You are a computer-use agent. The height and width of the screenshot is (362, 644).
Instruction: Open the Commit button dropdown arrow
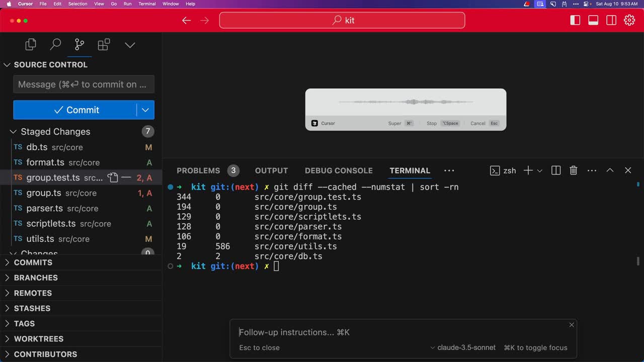coord(145,110)
